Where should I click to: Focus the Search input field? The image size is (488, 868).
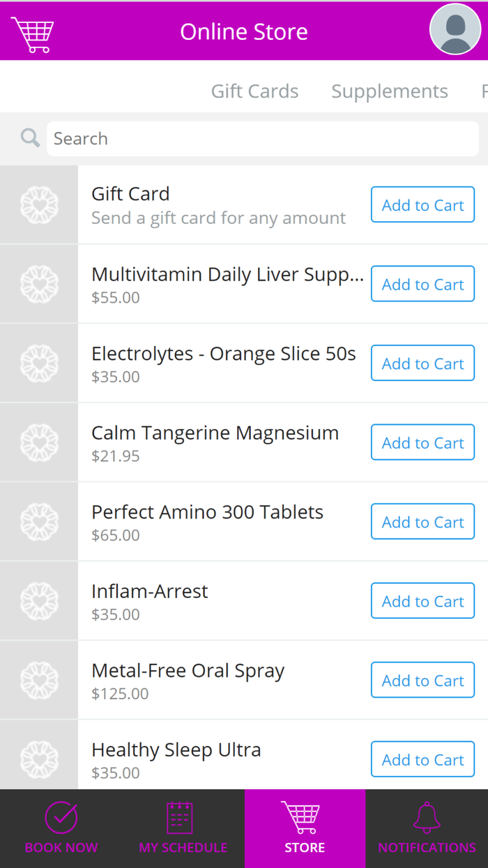click(262, 139)
